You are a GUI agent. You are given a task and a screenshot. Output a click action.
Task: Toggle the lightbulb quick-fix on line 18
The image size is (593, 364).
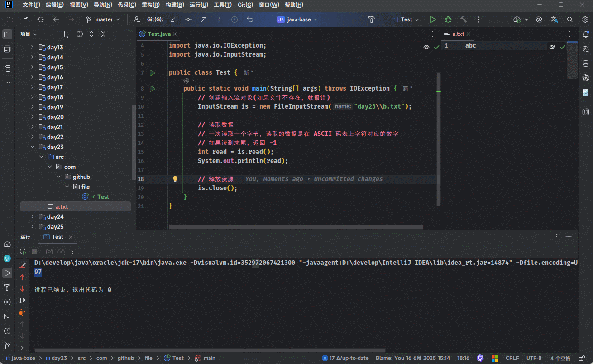coord(175,179)
